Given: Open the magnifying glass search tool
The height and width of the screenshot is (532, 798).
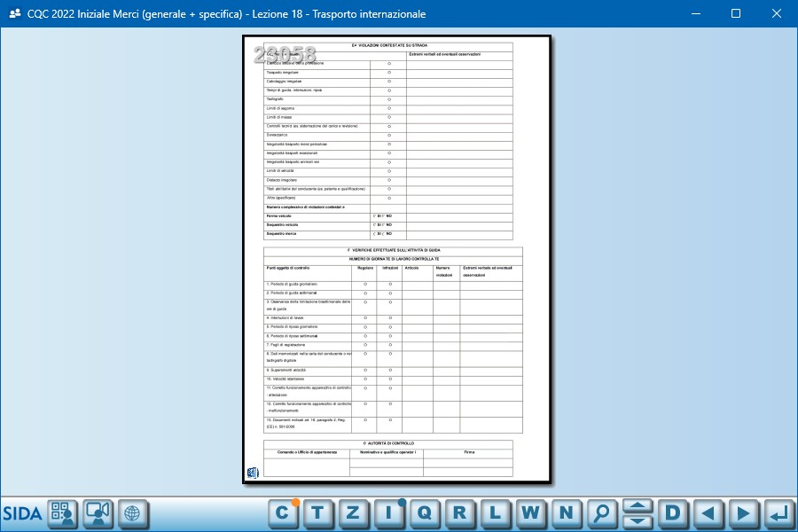Looking at the screenshot, I should point(602,512).
